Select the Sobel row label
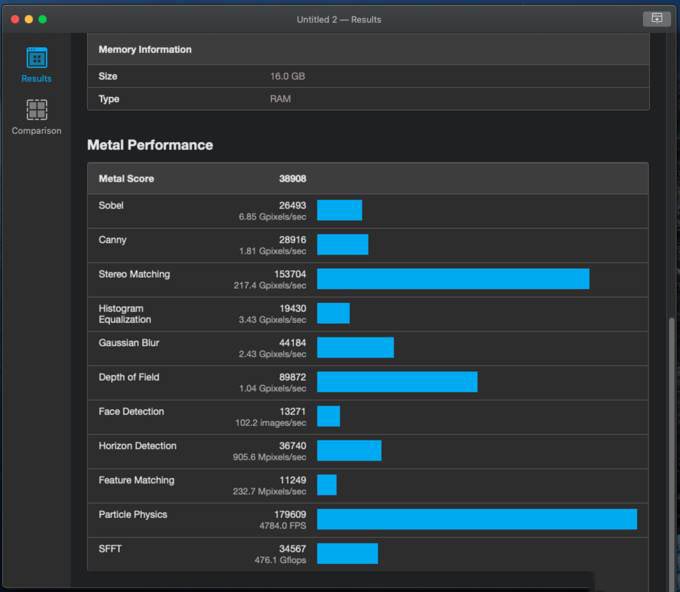Screen dimensions: 680x592 point(111,206)
